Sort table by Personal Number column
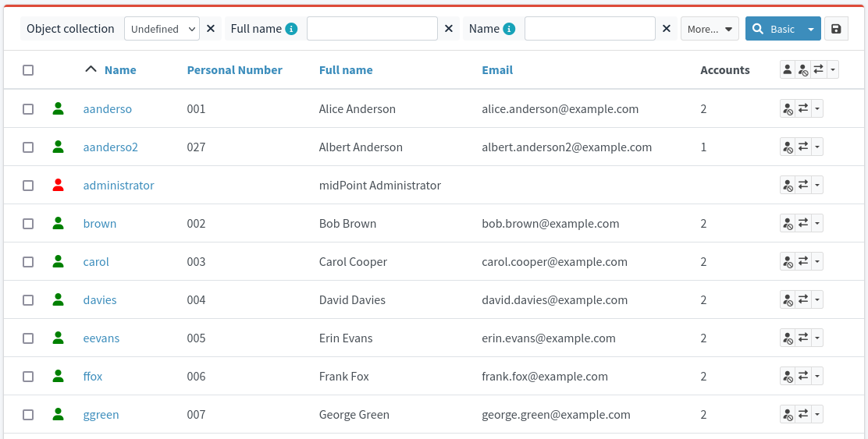Image resolution: width=868 pixels, height=439 pixels. tap(234, 70)
